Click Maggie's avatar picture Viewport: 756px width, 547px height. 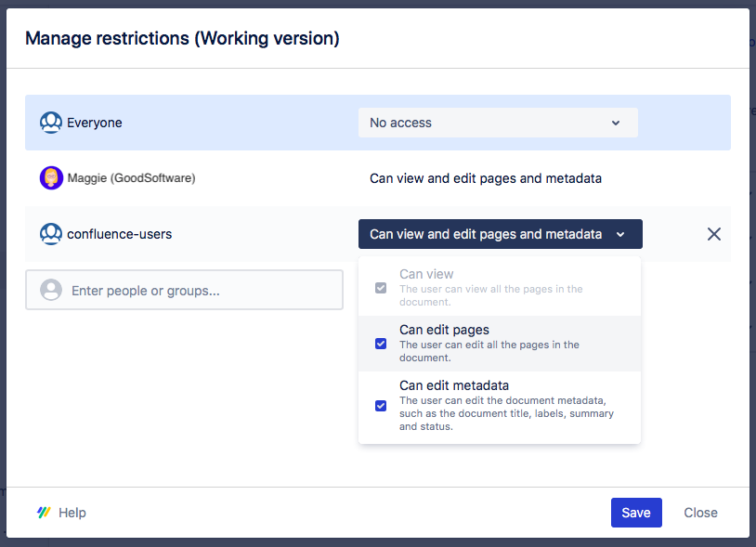(50, 177)
